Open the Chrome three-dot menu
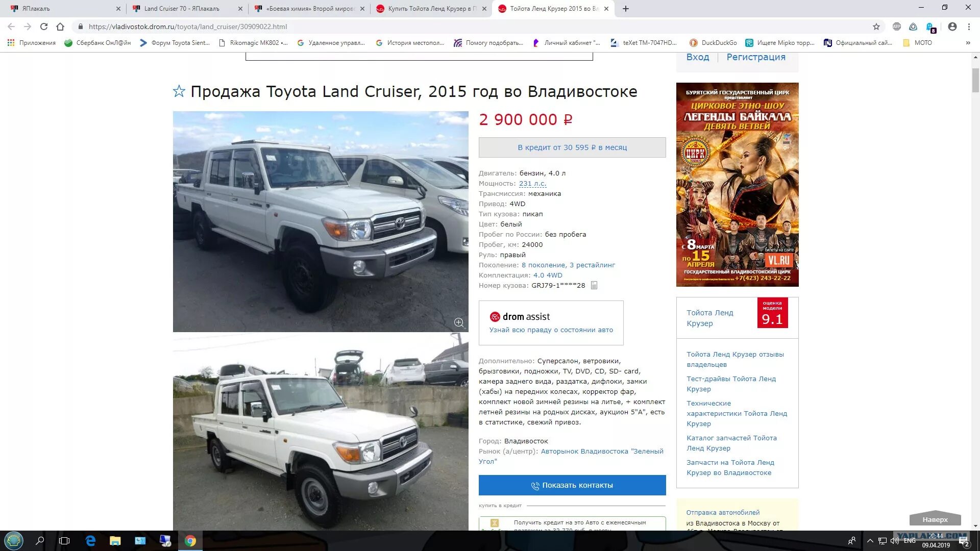Viewport: 980px width, 551px height. [968, 27]
